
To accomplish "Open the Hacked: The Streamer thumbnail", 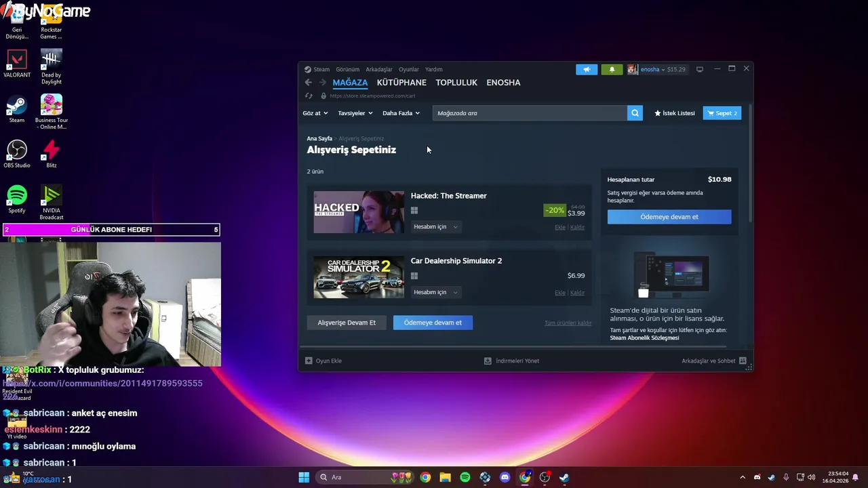I will [x=359, y=212].
